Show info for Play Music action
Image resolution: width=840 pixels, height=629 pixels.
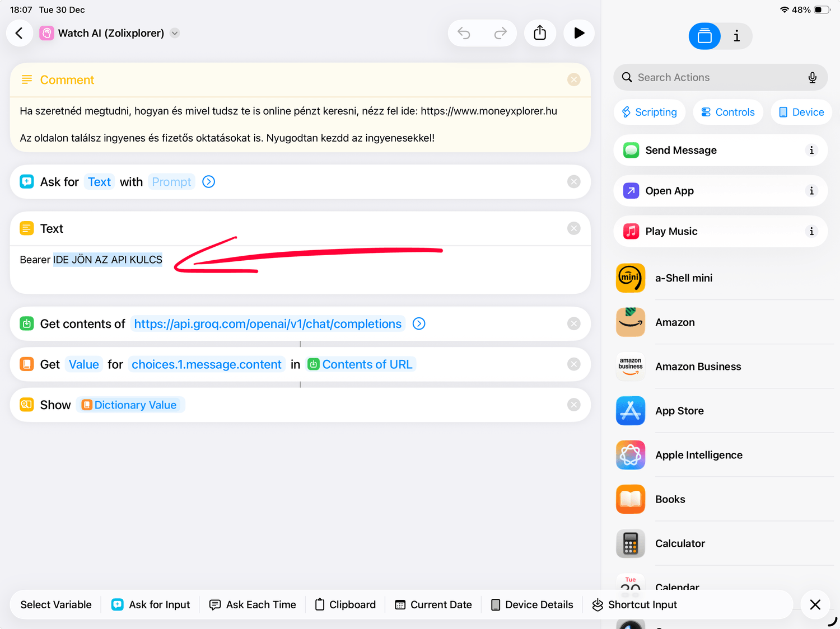tap(811, 231)
